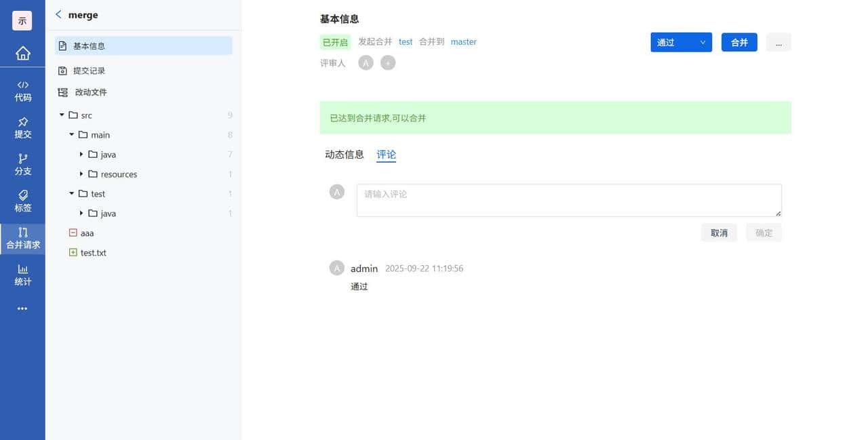The image size is (868, 440).
Task: Click the comment input field
Action: point(568,199)
